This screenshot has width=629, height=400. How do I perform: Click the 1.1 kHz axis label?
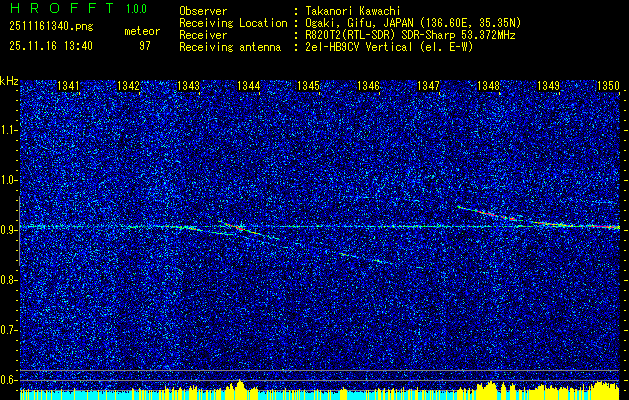(9, 130)
